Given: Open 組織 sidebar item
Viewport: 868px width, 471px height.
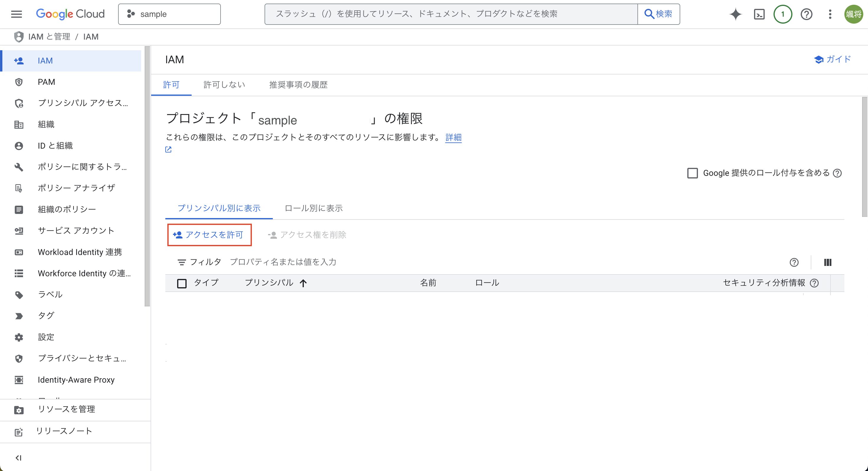Looking at the screenshot, I should [71, 124].
